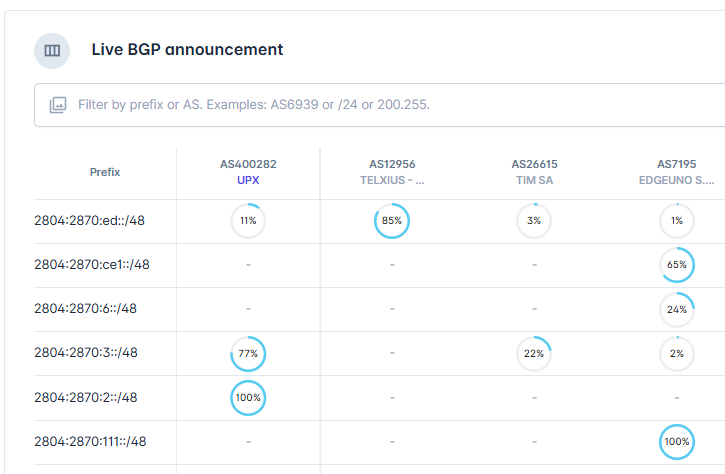Click the 100% circle for 2804:2870:111::/48
The width and height of the screenshot is (725, 474).
(x=677, y=442)
